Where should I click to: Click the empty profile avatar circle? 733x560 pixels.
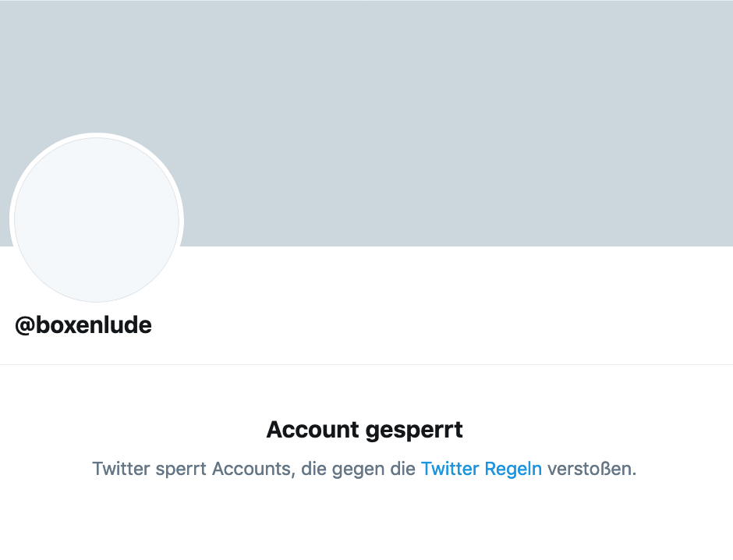point(97,220)
